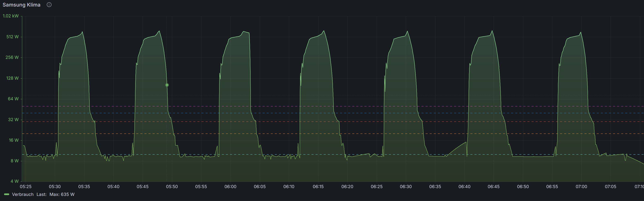
Task: Click the 06:15 time axis label
Action: [x=318, y=187]
